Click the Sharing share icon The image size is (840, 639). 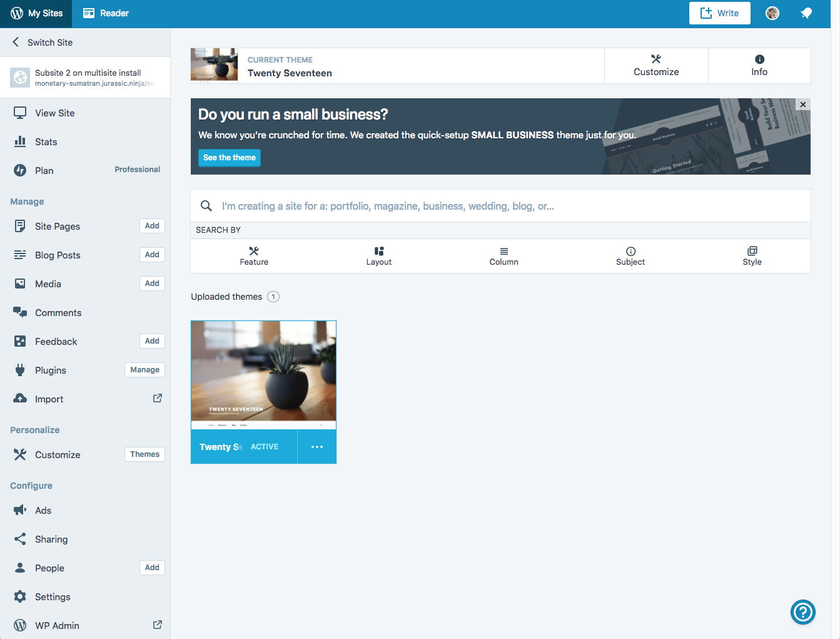[20, 539]
